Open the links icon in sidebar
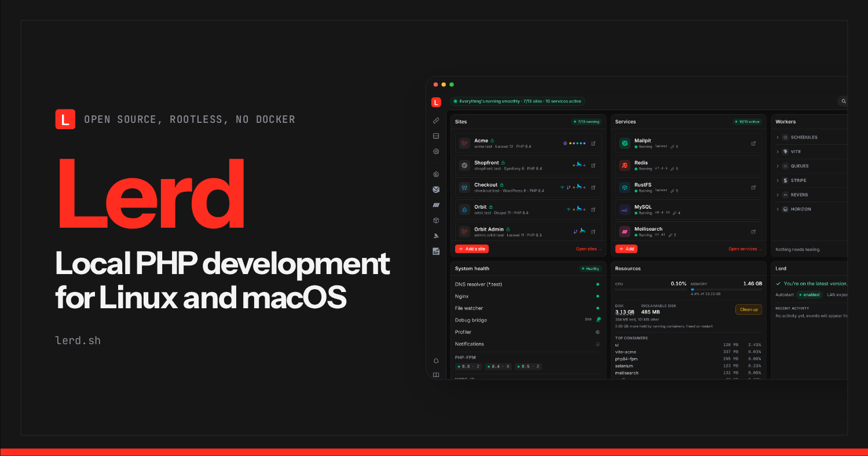Viewport: 868px width, 456px height. [436, 121]
